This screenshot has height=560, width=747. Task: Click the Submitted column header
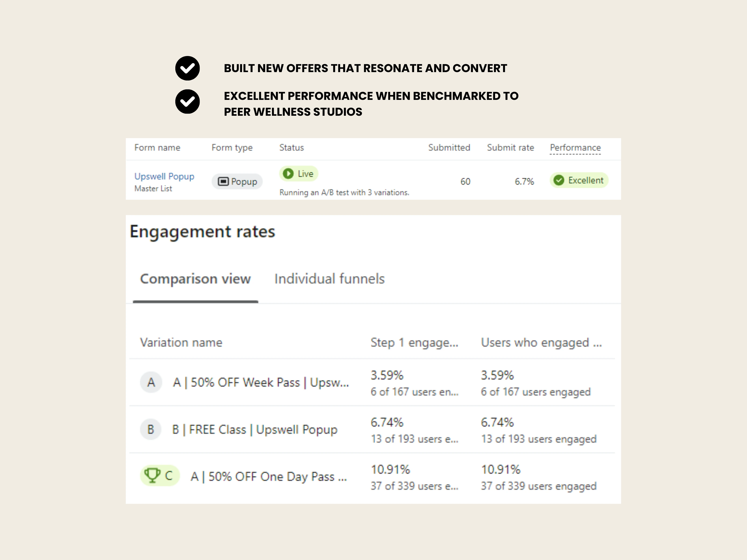click(449, 147)
